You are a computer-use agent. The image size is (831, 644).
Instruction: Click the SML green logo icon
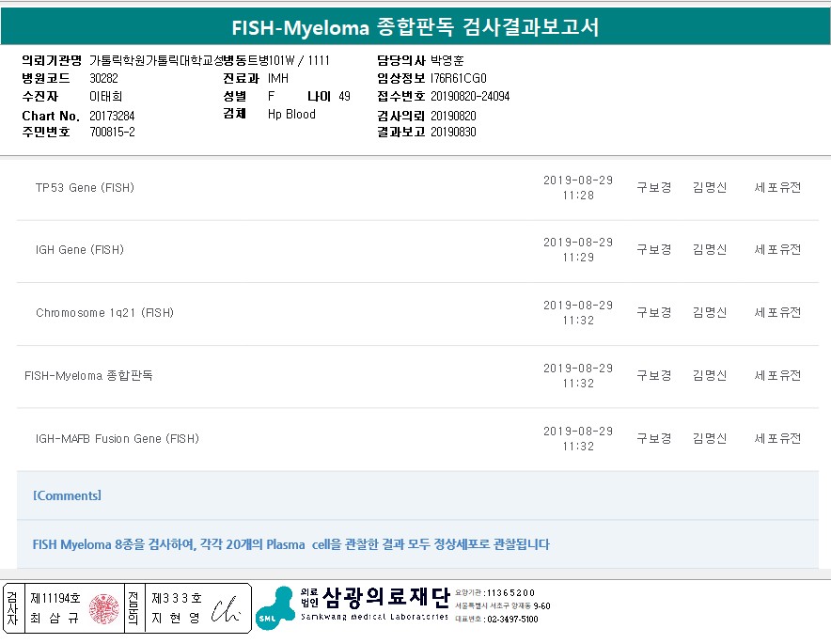[275, 607]
